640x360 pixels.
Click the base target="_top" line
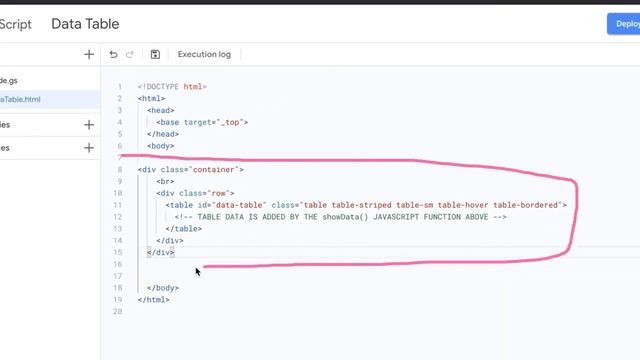202,122
